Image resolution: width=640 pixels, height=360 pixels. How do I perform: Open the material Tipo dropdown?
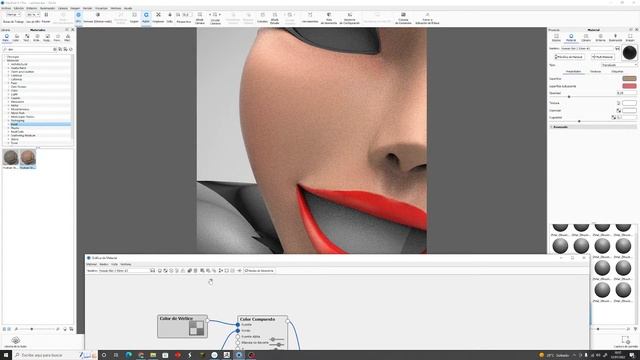(619, 65)
